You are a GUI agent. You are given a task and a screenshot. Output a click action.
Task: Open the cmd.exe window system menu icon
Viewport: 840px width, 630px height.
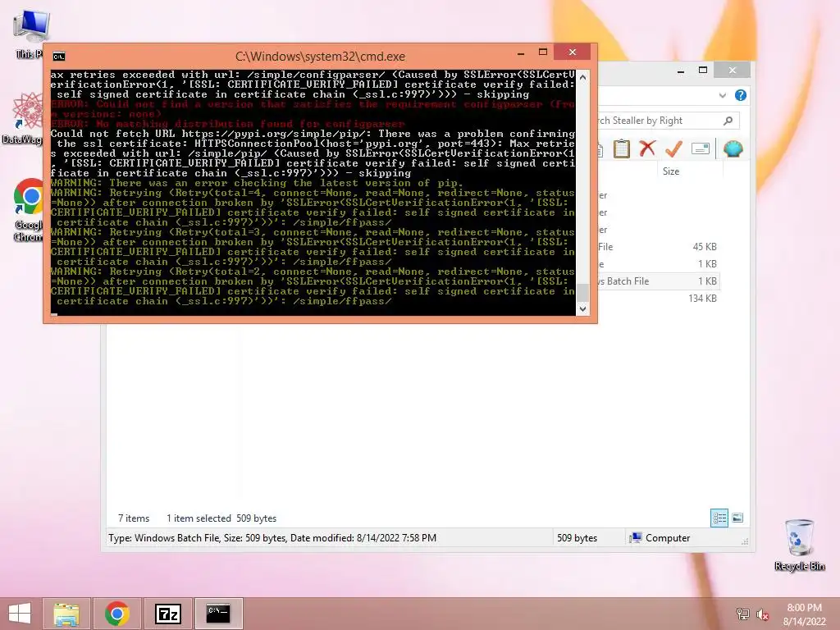(59, 57)
